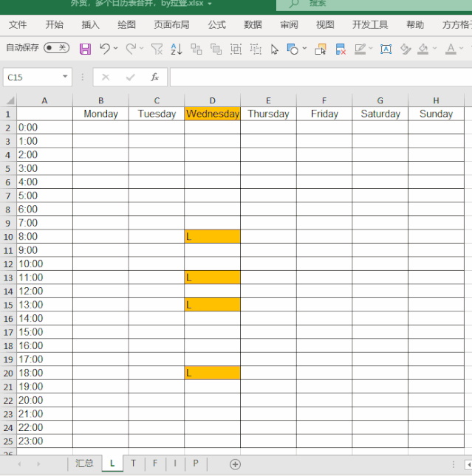The height and width of the screenshot is (476, 472).
Task: Select sheet tab I
Action: [175, 463]
